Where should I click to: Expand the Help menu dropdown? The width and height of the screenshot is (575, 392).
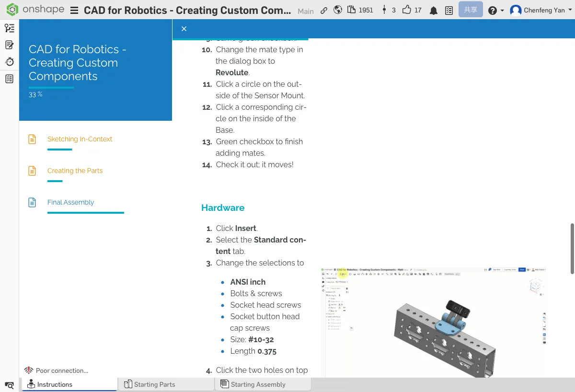pos(496,11)
